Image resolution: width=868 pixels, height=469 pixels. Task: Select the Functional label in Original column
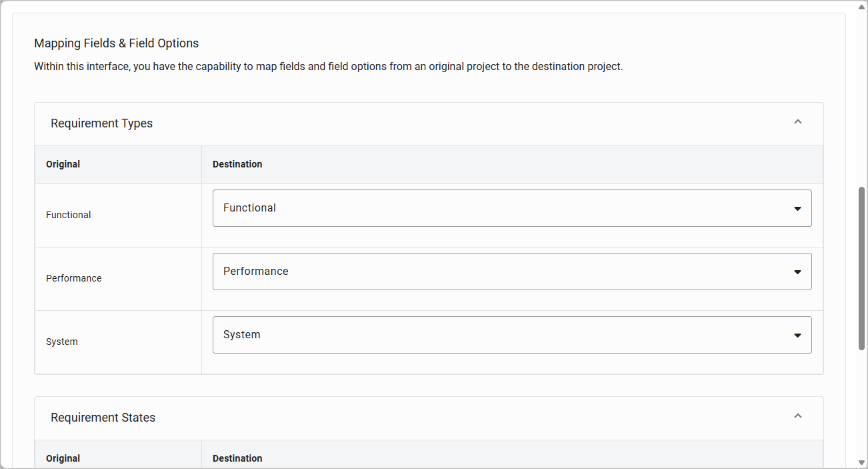point(69,215)
